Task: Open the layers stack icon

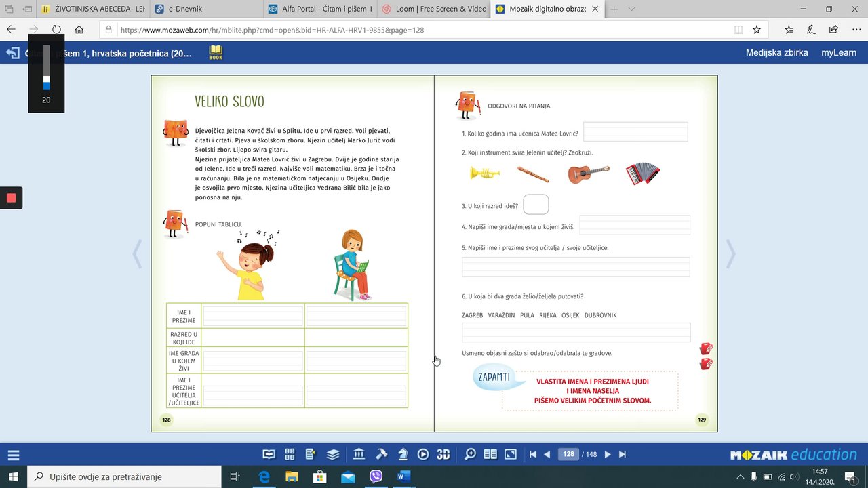Action: point(332,454)
